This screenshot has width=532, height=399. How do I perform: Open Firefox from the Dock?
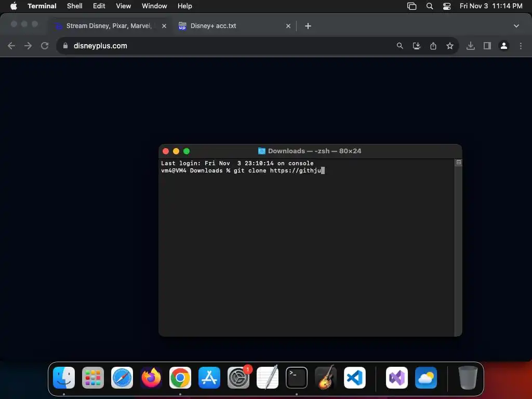click(151, 378)
